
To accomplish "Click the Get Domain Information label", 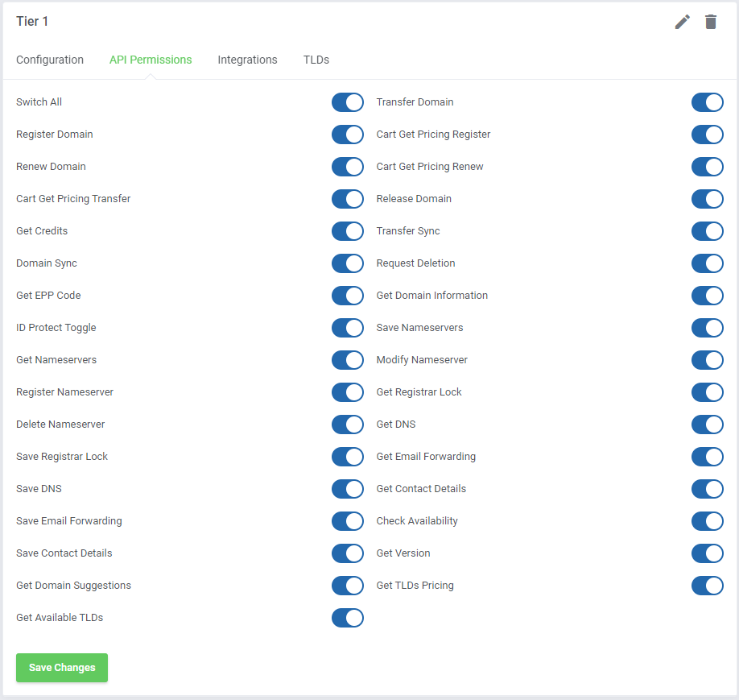I will [x=432, y=296].
